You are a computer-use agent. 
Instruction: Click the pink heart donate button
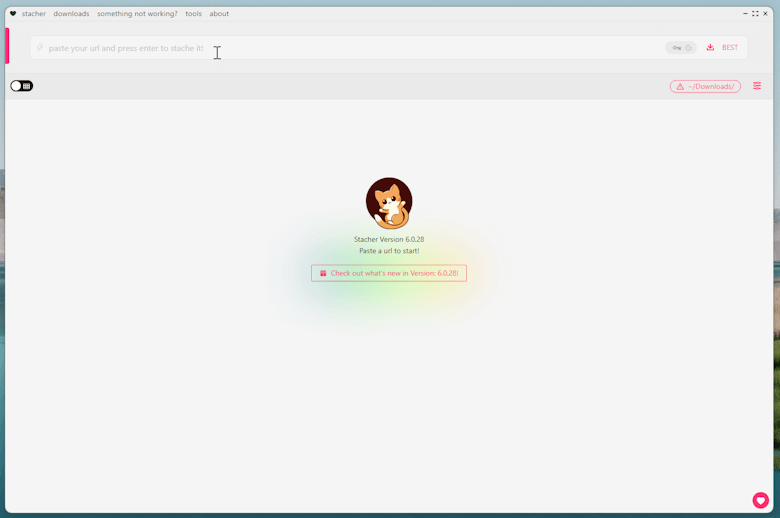point(760,500)
